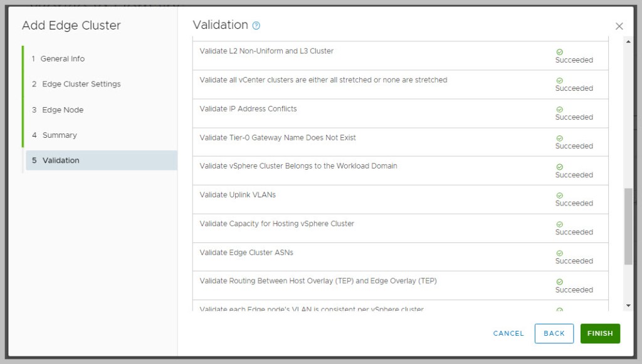Click the help icon beside Validation title
Screen dimensions: 642x364
click(256, 26)
